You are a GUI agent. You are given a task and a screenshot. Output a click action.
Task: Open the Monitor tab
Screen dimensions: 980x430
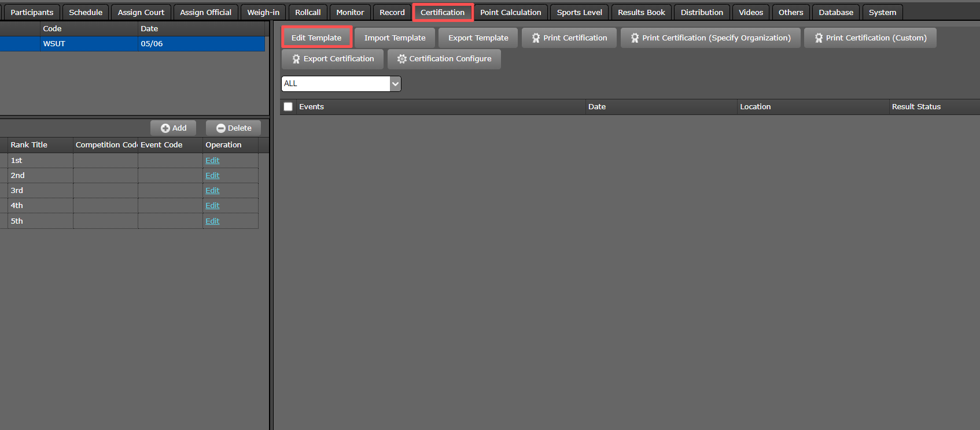tap(350, 12)
